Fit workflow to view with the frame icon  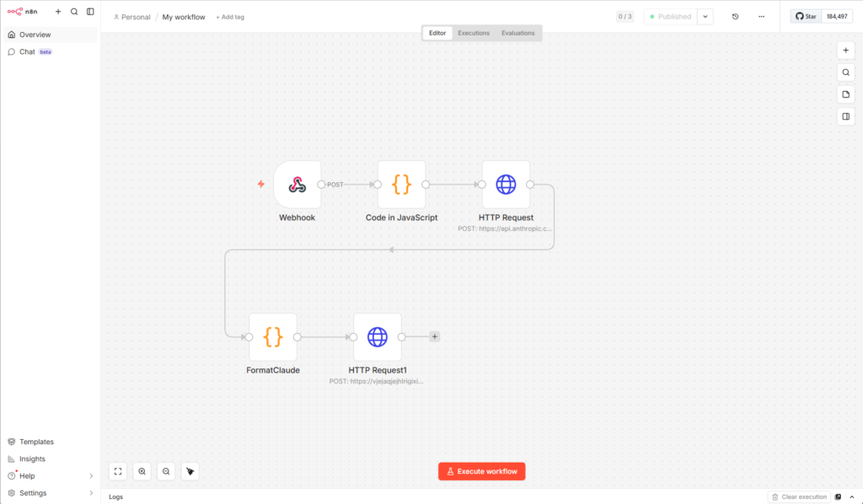(118, 471)
